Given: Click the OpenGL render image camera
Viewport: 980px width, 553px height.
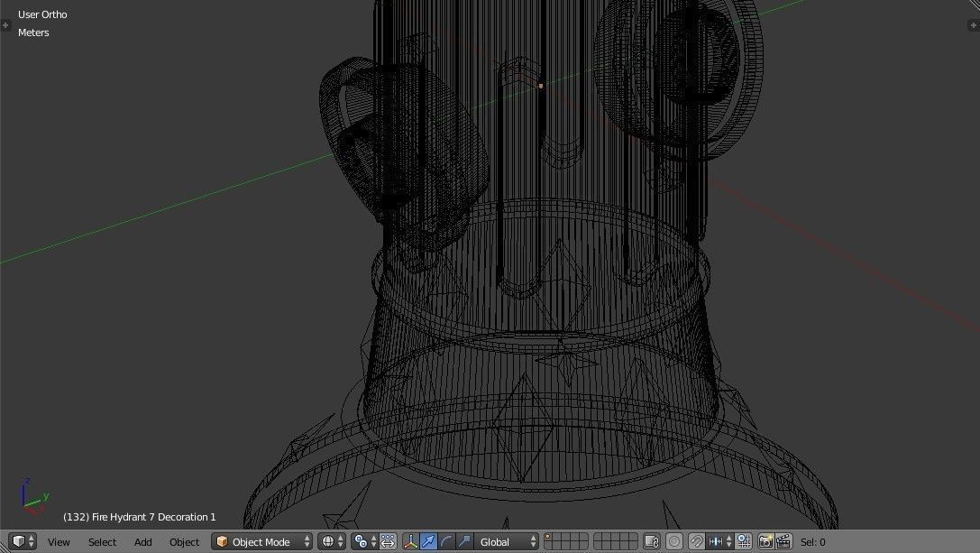Looking at the screenshot, I should pos(765,542).
